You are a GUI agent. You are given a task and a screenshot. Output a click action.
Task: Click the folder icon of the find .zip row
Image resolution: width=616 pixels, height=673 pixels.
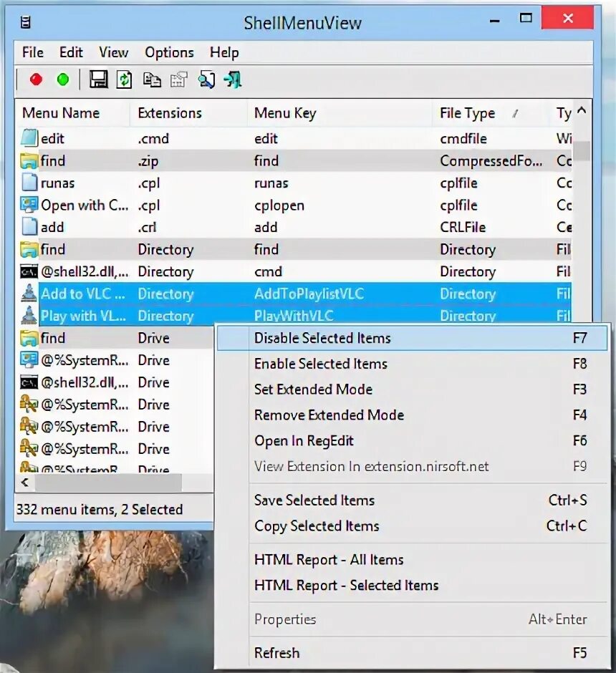coord(29,161)
